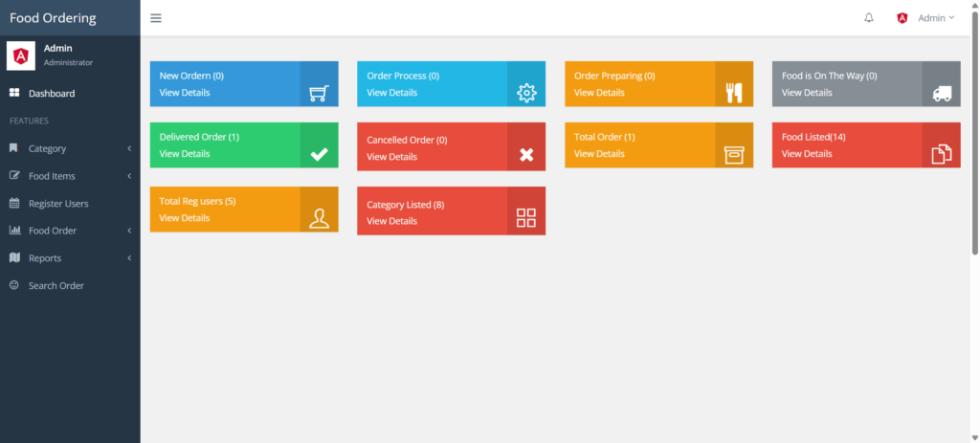Click the archive box icon on Total Order card
Image resolution: width=980 pixels, height=443 pixels.
point(734,155)
